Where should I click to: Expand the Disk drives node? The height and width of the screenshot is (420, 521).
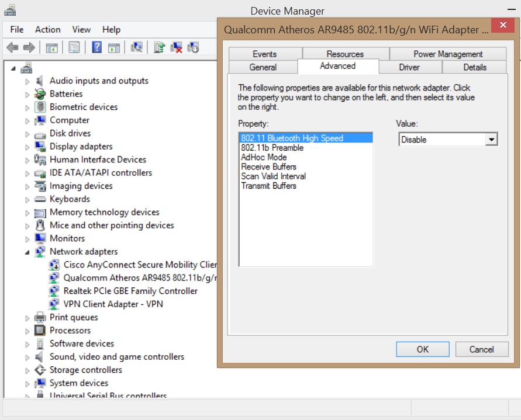click(x=27, y=134)
